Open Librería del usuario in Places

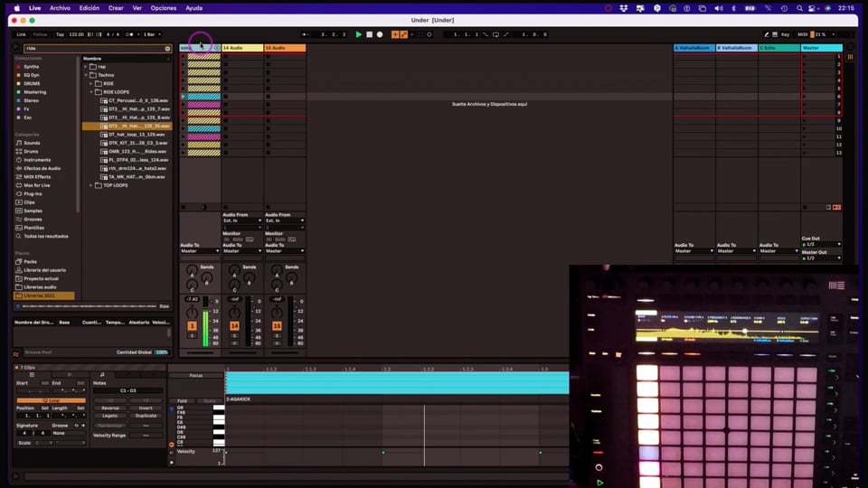(44, 270)
